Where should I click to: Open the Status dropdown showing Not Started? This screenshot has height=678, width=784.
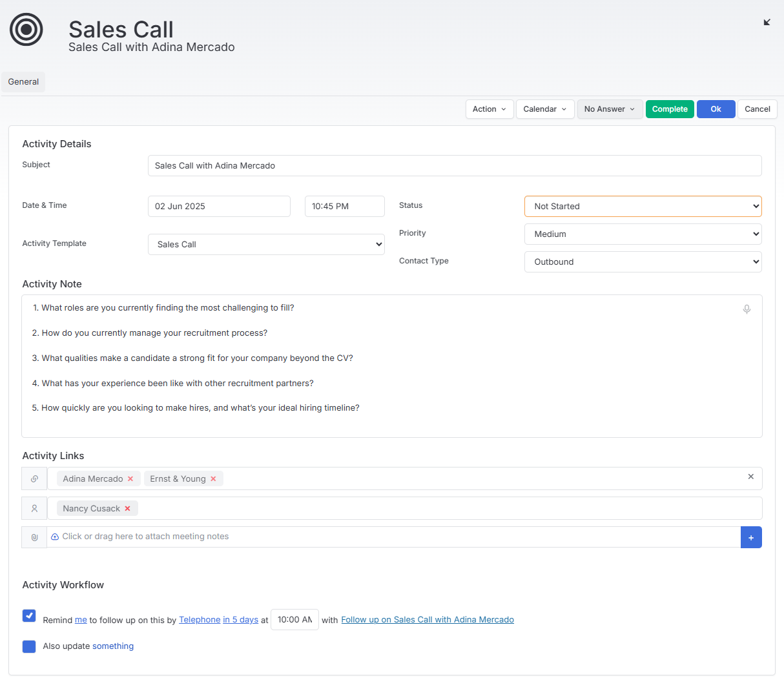643,206
